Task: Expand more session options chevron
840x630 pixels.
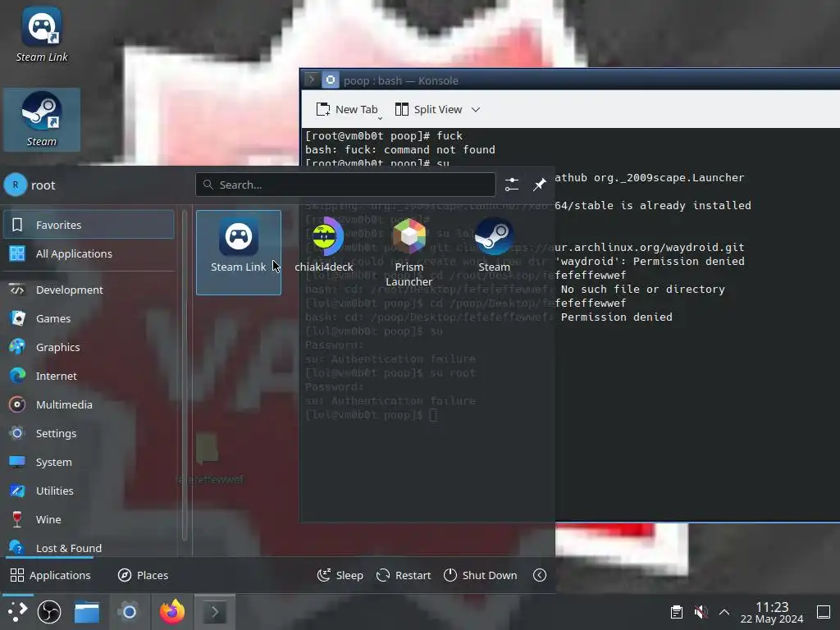Action: point(540,575)
